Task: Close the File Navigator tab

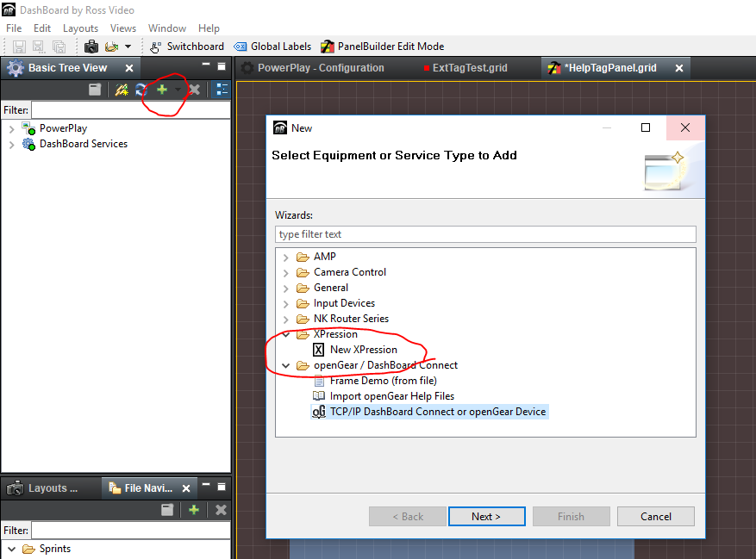Action: pos(186,488)
